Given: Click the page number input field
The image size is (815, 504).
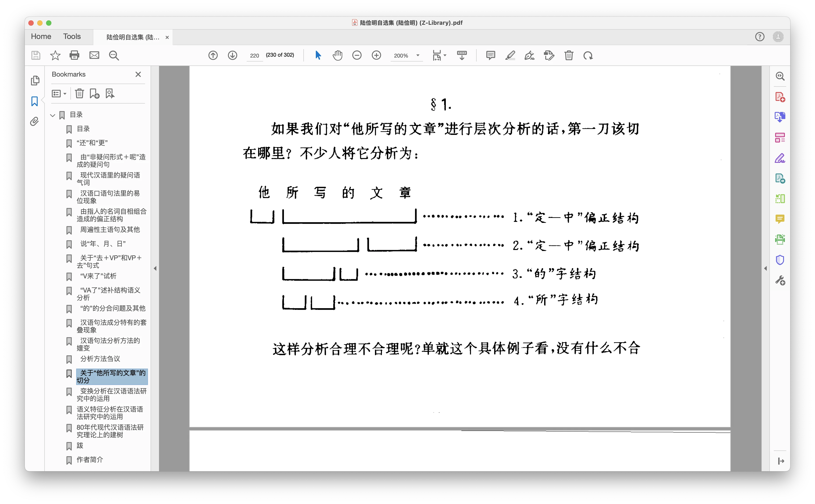Looking at the screenshot, I should coord(254,55).
